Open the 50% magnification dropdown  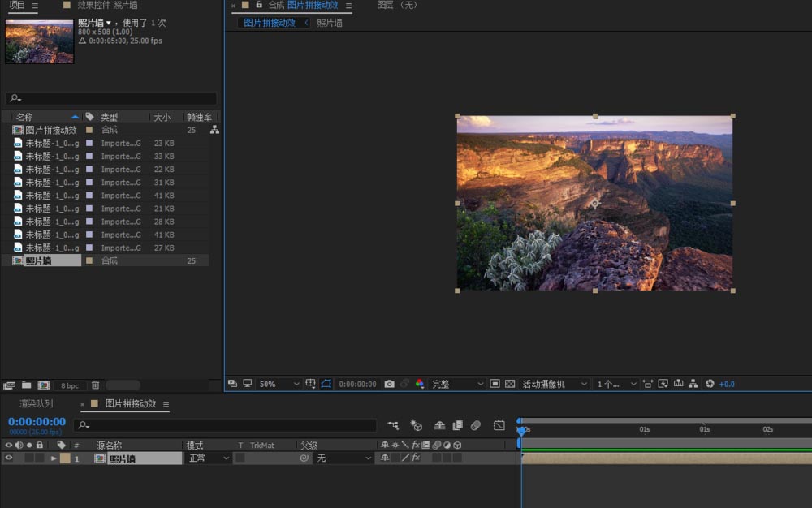pyautogui.click(x=280, y=384)
